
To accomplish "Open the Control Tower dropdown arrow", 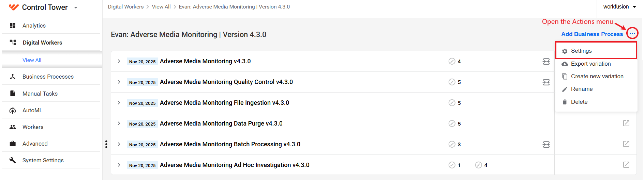I will pos(76,7).
